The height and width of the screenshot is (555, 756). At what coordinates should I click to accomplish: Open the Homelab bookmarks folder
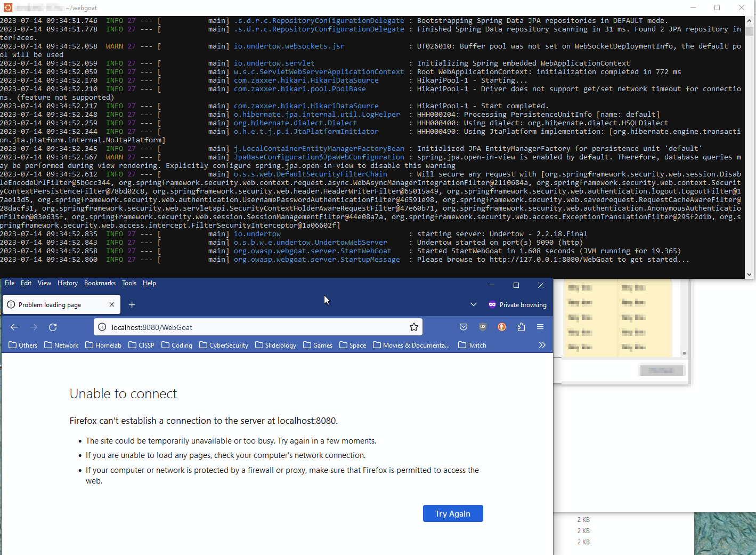[x=103, y=345]
